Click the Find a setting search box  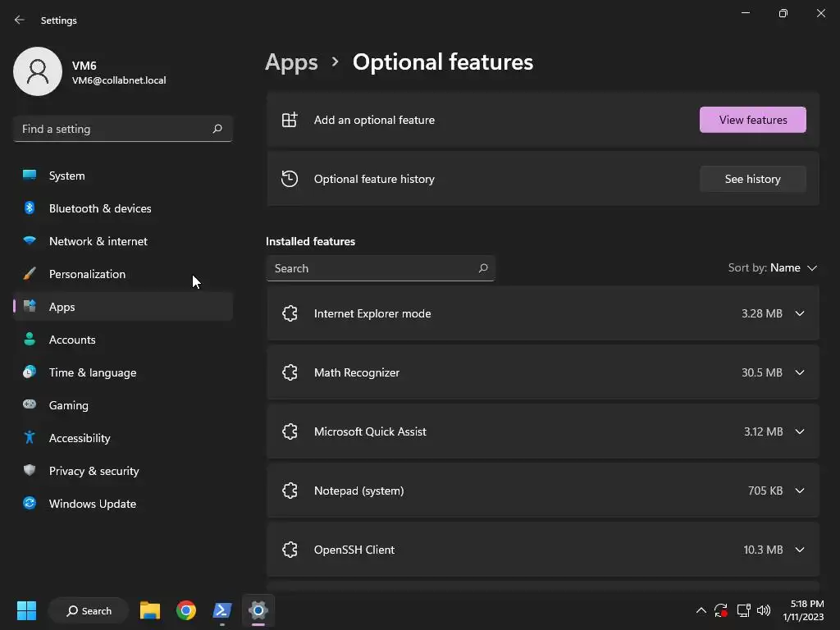tap(115, 129)
